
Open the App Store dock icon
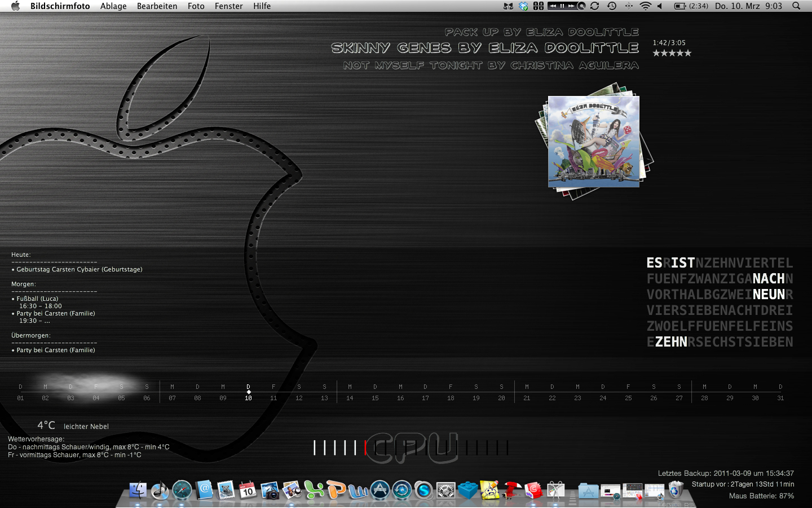(x=380, y=490)
